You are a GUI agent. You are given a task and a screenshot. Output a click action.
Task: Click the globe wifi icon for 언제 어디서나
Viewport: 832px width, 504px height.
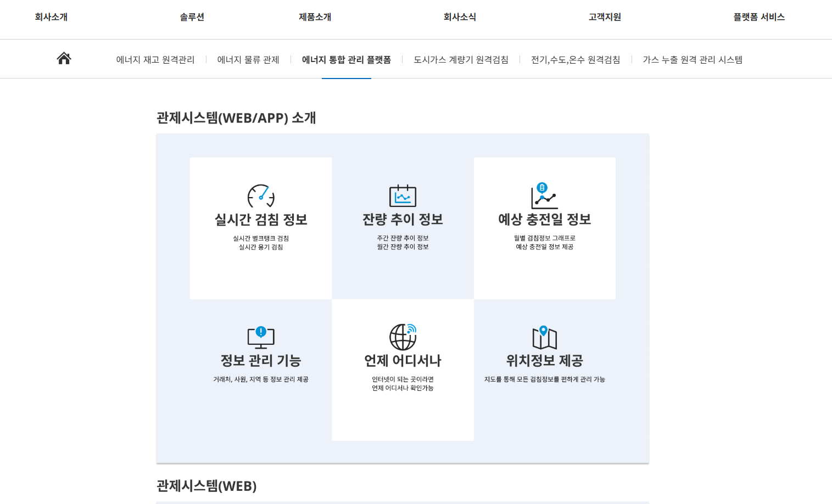pyautogui.click(x=403, y=337)
